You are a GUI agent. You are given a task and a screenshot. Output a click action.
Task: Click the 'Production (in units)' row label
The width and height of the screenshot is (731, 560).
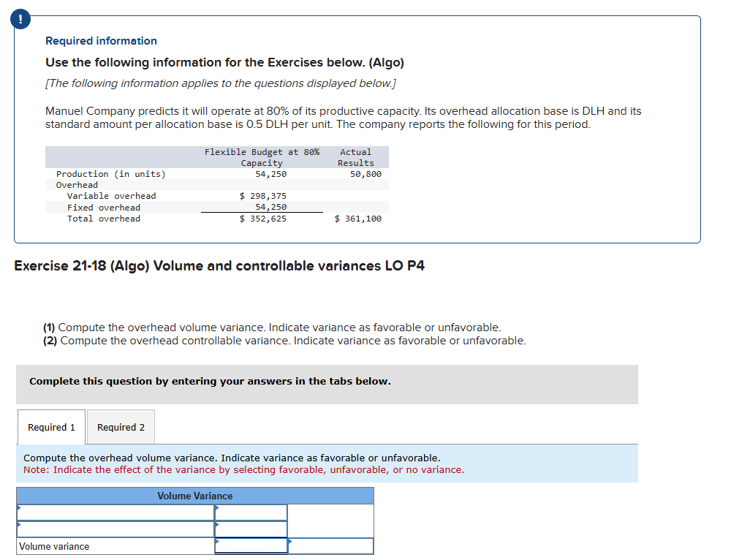point(111,174)
